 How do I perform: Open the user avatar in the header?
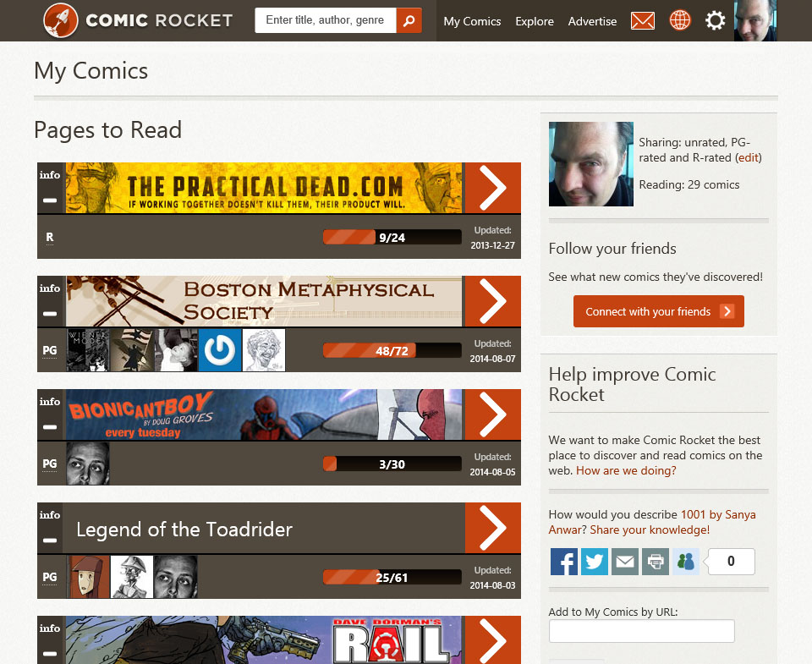click(755, 20)
